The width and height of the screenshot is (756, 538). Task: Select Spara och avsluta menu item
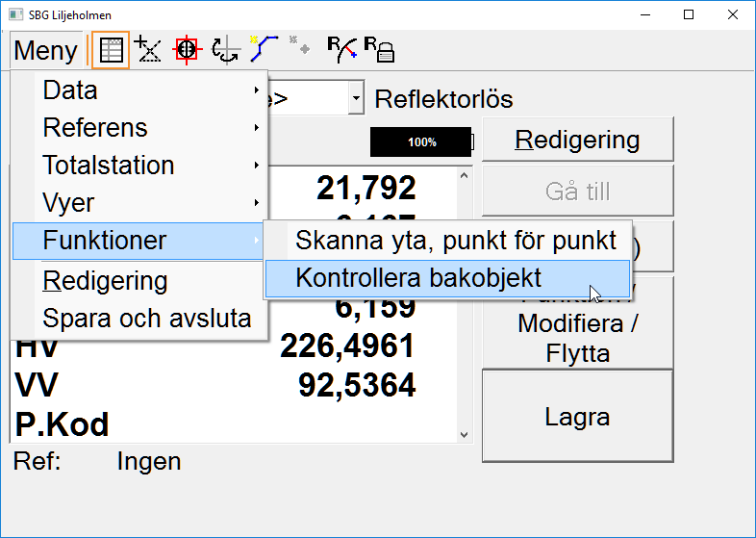pyautogui.click(x=146, y=319)
